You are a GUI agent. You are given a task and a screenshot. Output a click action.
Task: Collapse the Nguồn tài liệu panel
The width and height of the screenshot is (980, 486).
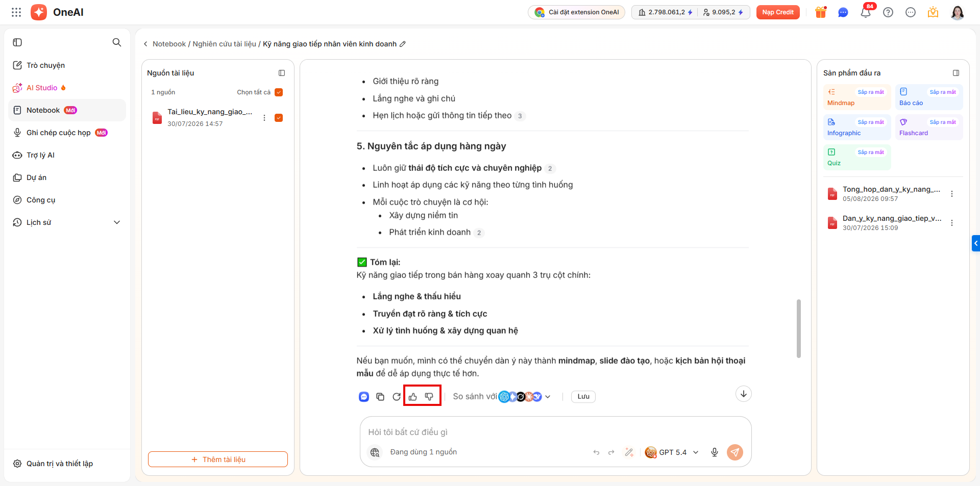282,73
